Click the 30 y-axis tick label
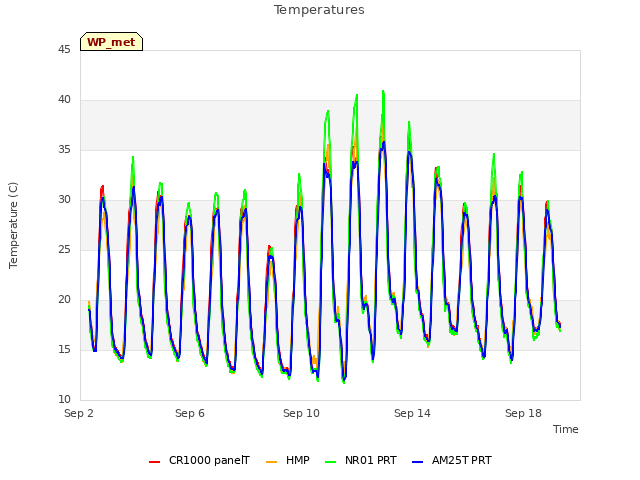Viewport: 640px width, 480px height. (64, 200)
